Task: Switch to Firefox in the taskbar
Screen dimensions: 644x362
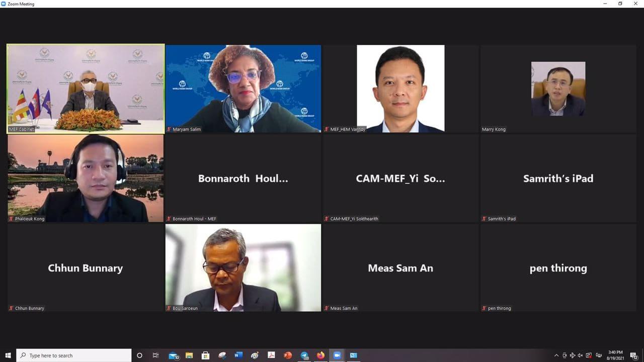Action: (x=320, y=355)
